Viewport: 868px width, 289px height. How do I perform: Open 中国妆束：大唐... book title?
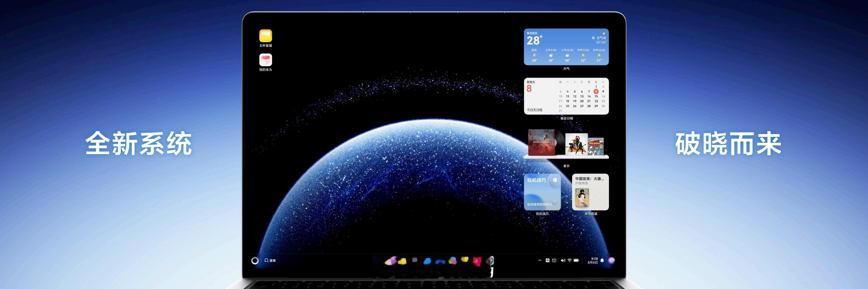[590, 179]
